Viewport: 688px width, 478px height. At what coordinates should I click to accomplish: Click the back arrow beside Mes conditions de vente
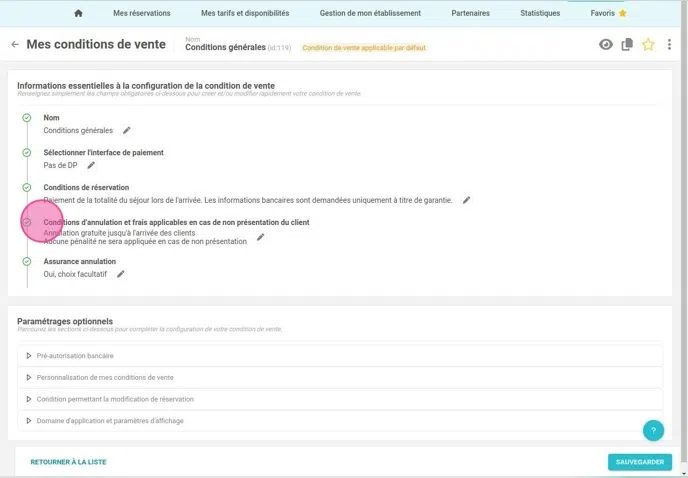pyautogui.click(x=15, y=44)
